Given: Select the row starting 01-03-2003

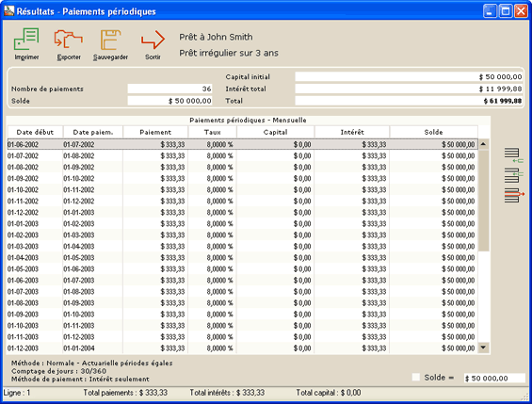Looking at the screenshot, I should [x=242, y=247].
